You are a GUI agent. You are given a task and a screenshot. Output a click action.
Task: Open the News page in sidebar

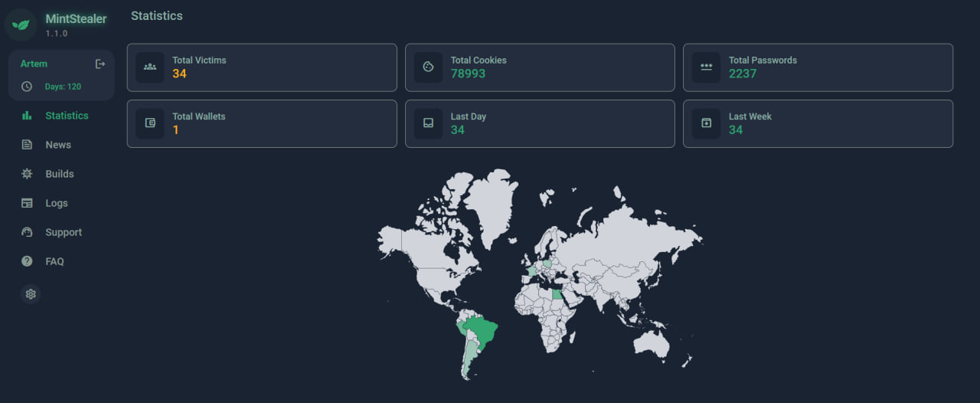[x=57, y=145]
